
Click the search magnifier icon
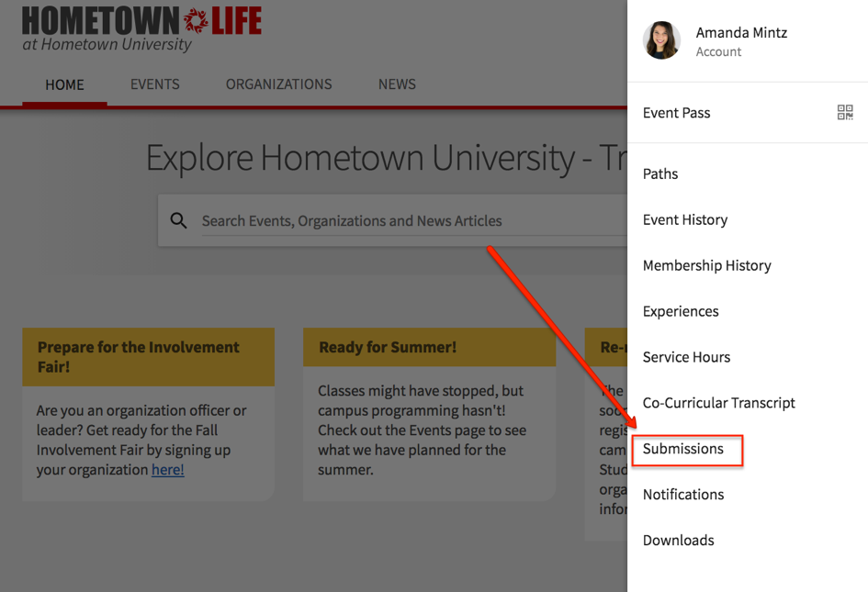(179, 220)
